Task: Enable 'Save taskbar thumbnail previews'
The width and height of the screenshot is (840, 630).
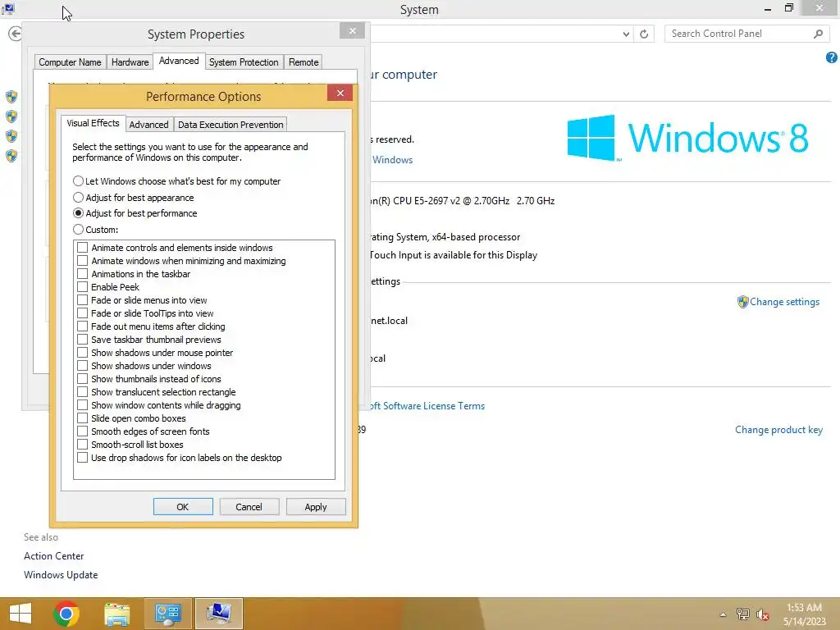Action: click(83, 339)
